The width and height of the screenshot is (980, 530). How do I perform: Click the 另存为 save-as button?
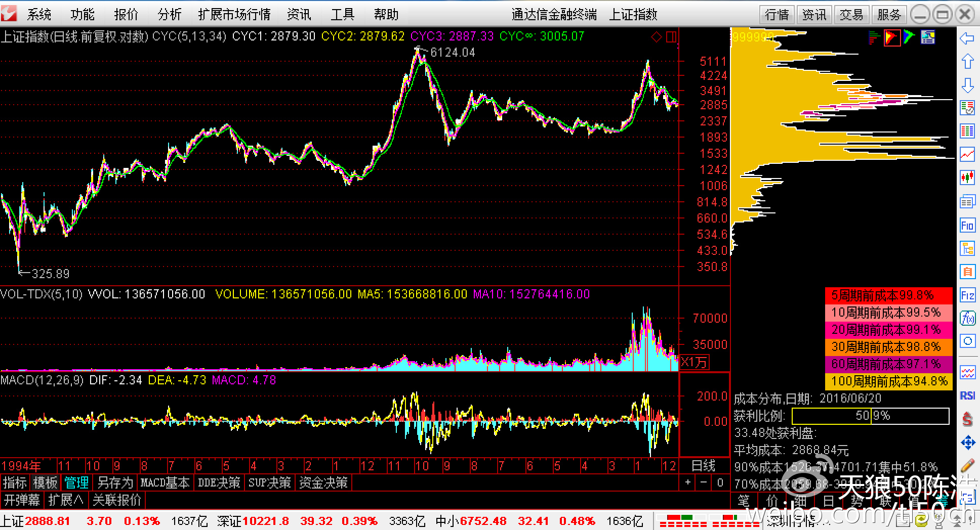coord(115,483)
